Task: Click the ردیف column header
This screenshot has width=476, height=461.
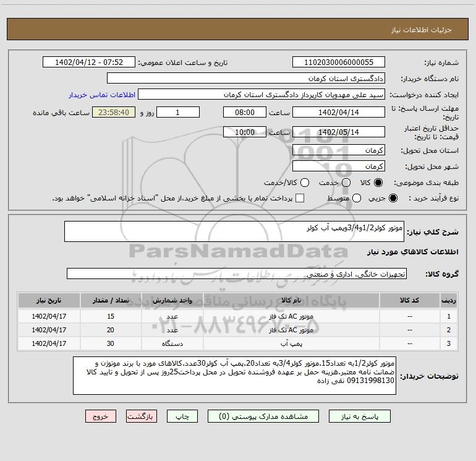Action: [449, 300]
